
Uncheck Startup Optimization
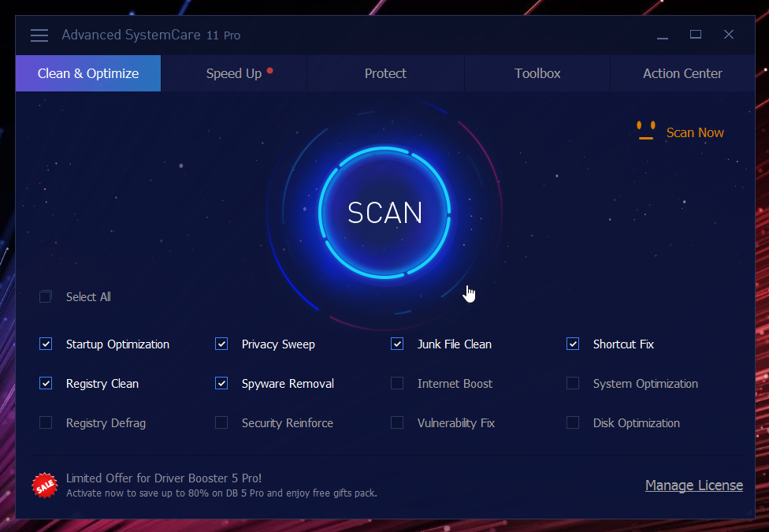point(46,344)
